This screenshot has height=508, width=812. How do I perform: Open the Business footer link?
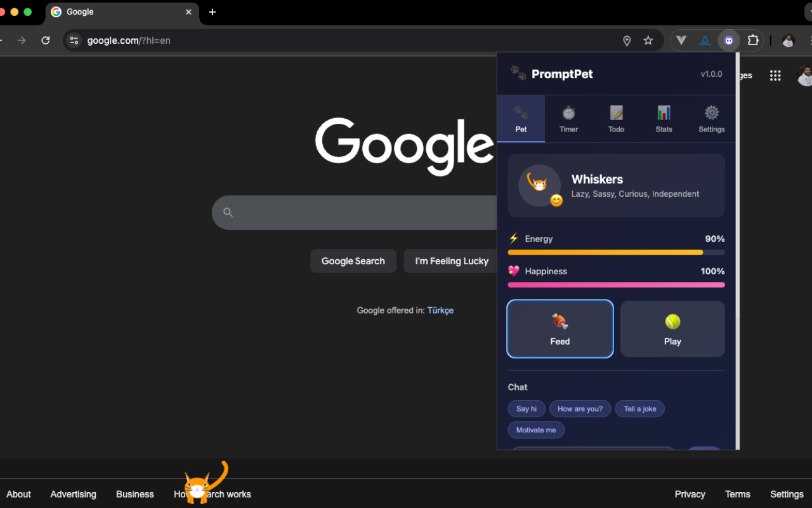[x=134, y=494]
